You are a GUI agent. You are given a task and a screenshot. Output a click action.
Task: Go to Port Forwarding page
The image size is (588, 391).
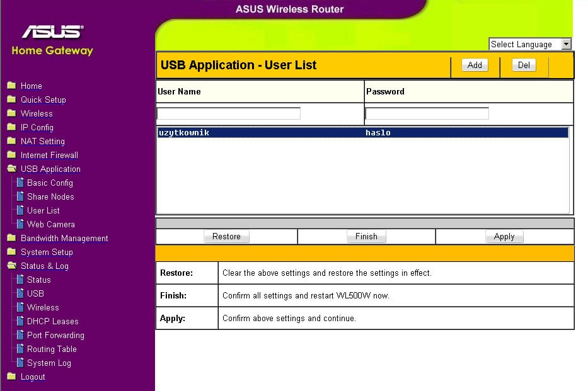(56, 335)
